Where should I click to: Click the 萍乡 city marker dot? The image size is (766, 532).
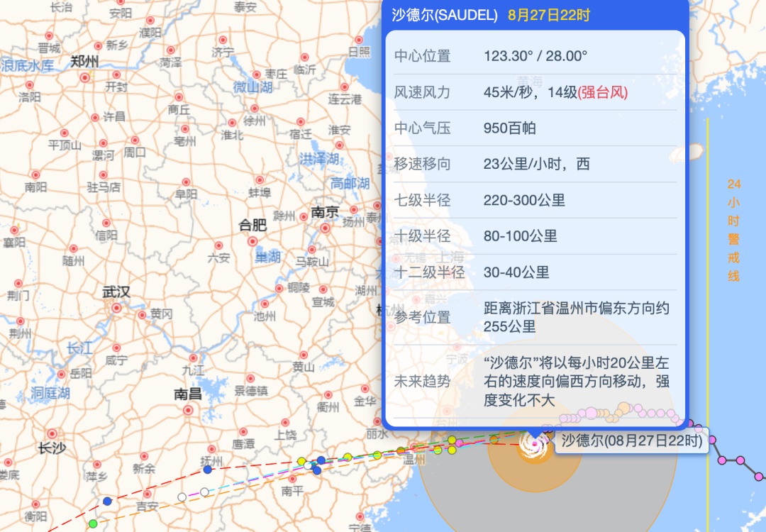pyautogui.click(x=97, y=465)
